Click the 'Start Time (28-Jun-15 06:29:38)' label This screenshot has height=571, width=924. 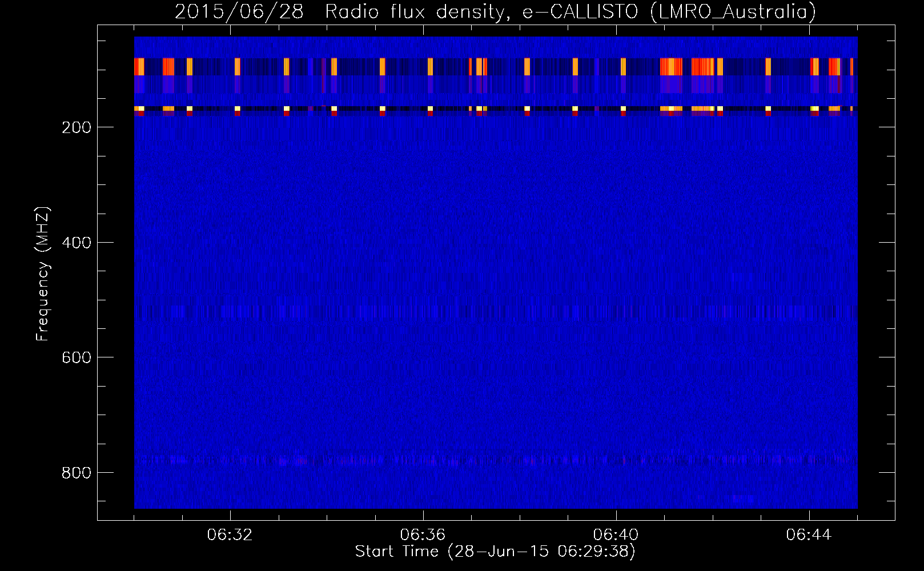tap(495, 552)
